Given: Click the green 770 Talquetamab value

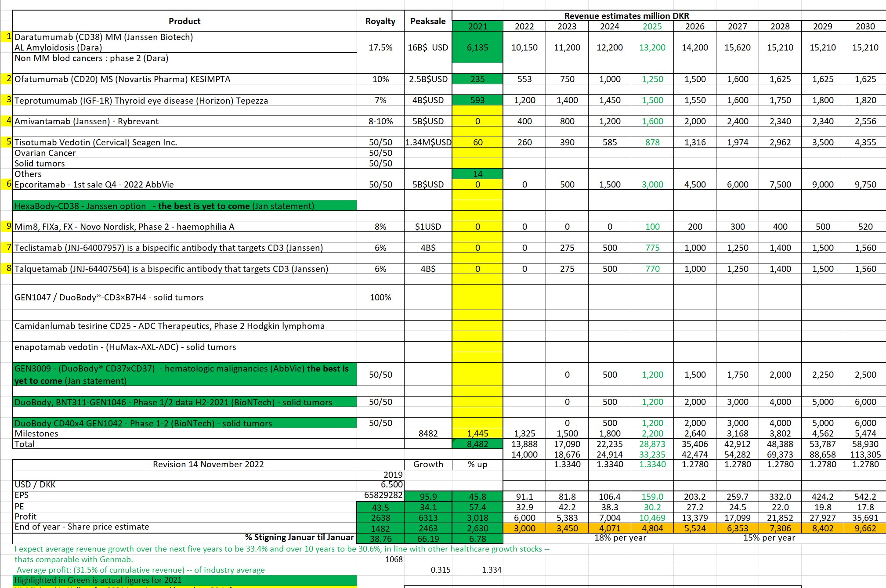Looking at the screenshot, I should coord(652,269).
